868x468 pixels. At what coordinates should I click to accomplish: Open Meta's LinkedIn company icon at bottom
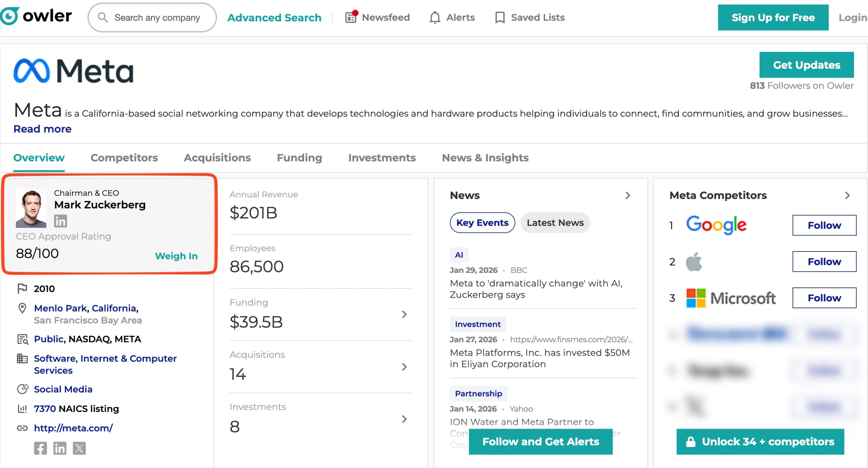[60, 448]
